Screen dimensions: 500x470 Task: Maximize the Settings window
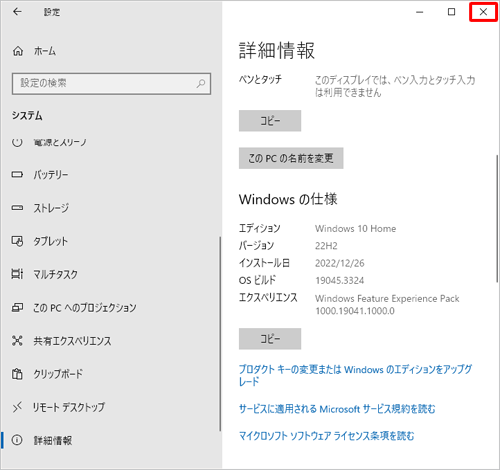pos(451,12)
